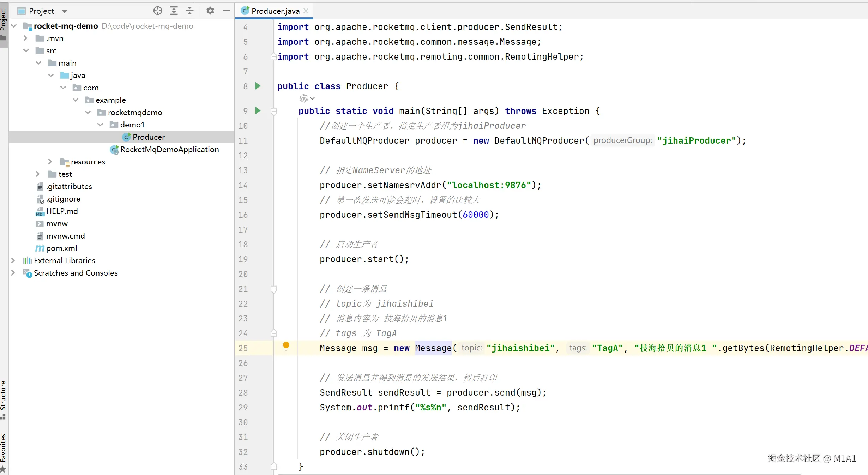Expand External Libraries node
This screenshot has height=475, width=868.
[x=13, y=260]
